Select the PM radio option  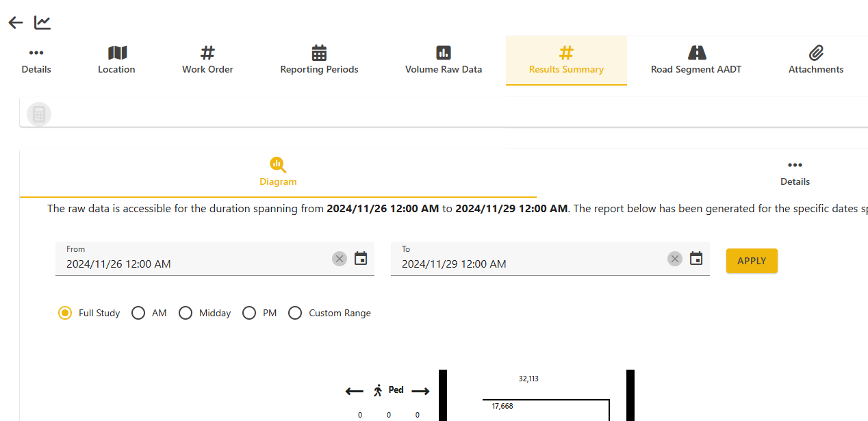point(249,313)
